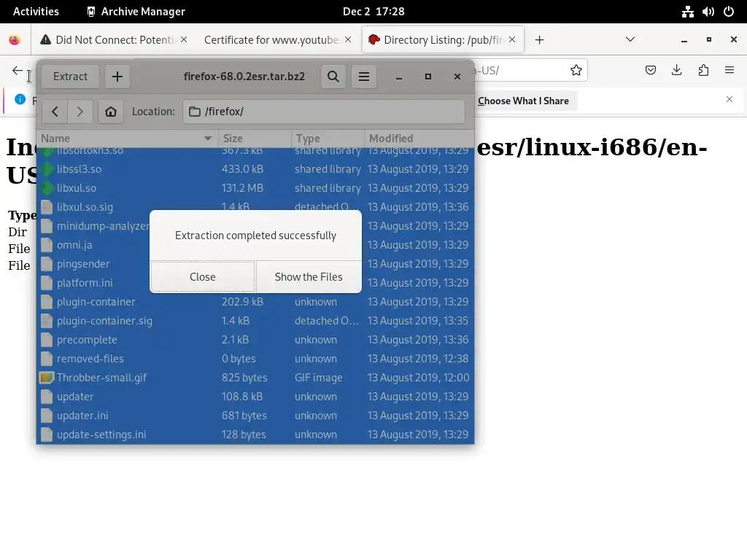The image size is (747, 560).
Task: Select the pingsender file
Action: point(83,264)
